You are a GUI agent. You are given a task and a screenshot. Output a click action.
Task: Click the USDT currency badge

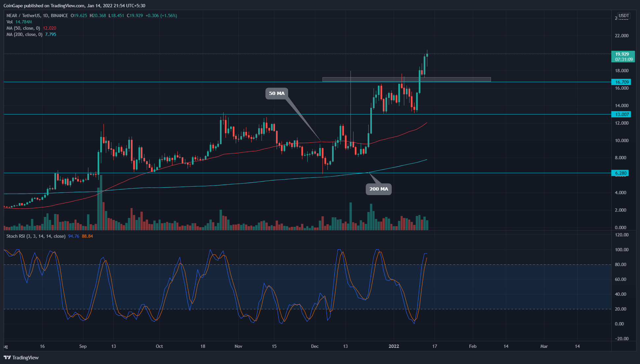(x=624, y=15)
